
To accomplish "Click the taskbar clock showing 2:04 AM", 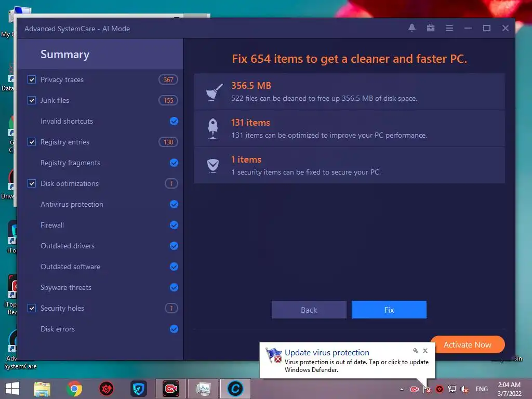I will 509,389.
